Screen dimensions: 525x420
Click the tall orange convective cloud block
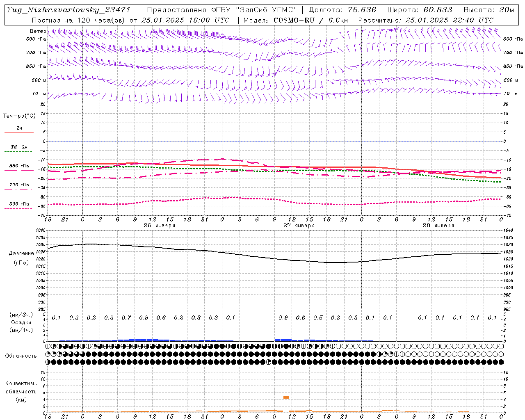(x=286, y=397)
